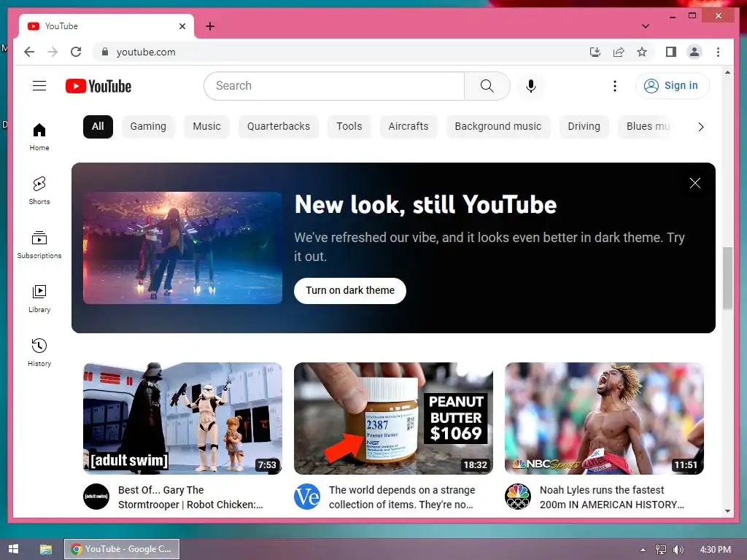Open network icon in system tray
Image resolution: width=747 pixels, height=560 pixels.
(660, 550)
